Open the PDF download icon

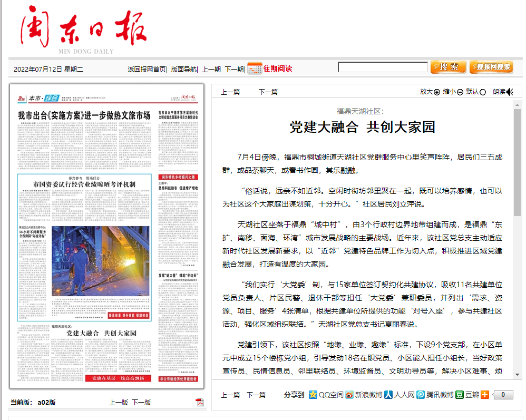point(200,403)
